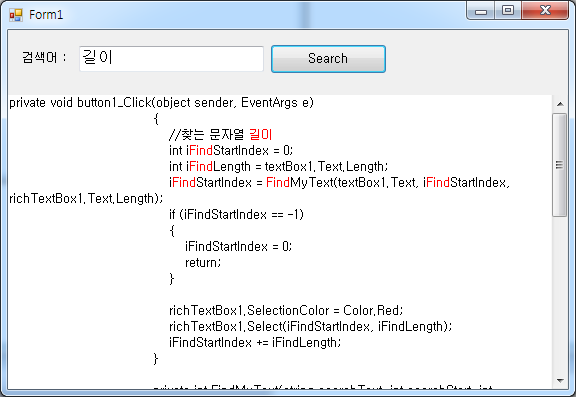Click the line 'private void button1_Click(object sender, EventArgs e)'

pyautogui.click(x=161, y=103)
